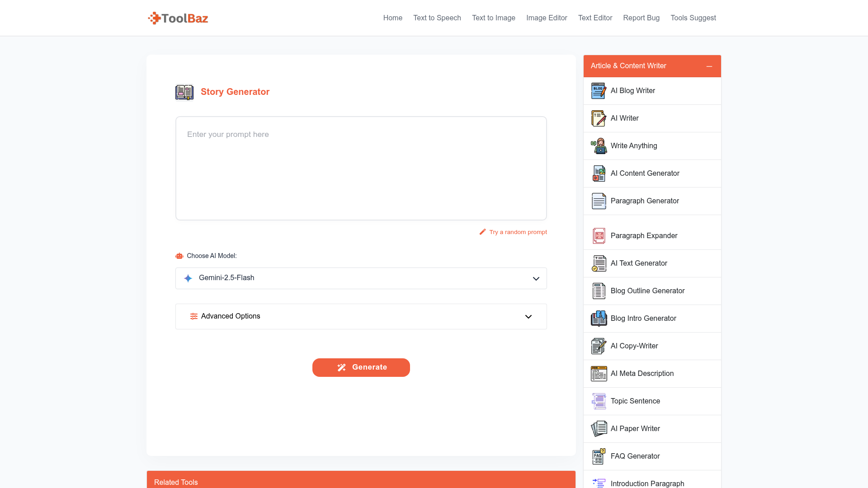Click the AI Blog Writer sidebar icon
This screenshot has height=488, width=868.
599,91
